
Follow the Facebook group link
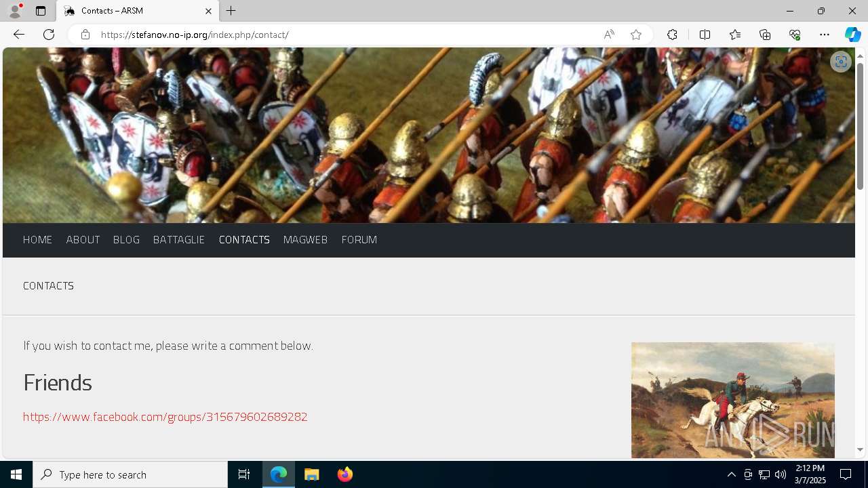pyautogui.click(x=165, y=417)
